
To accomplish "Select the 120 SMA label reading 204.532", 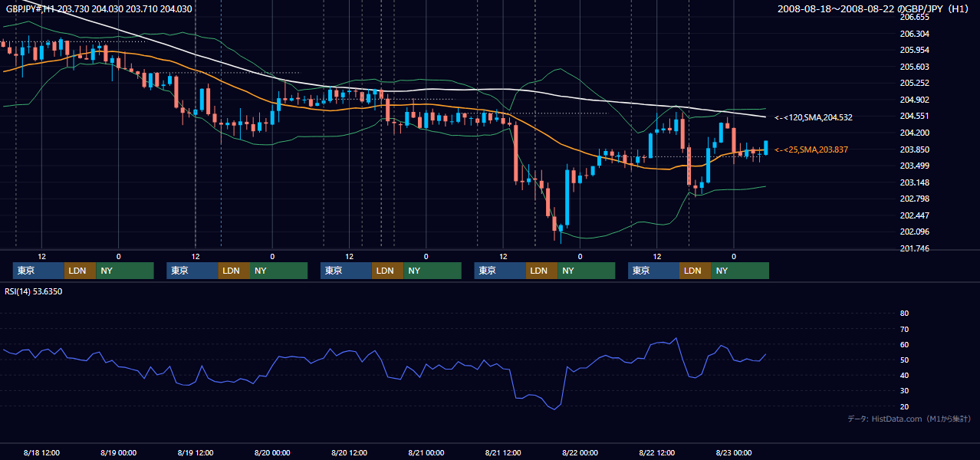I will tap(814, 117).
